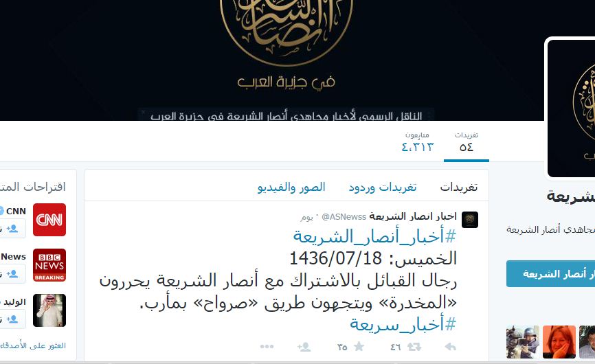This screenshot has height=364, width=595.
Task: Open hashtag #أخبار_سريعة
Action: 403,325
